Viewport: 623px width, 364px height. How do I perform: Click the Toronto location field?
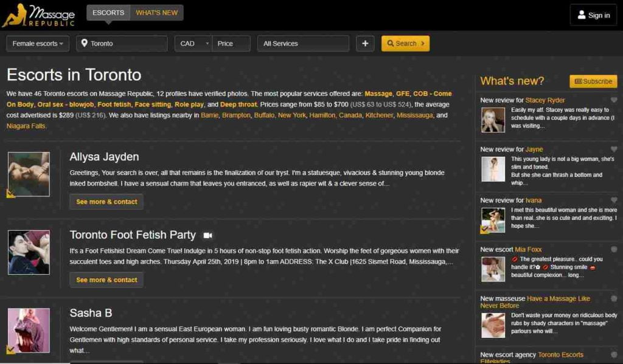pyautogui.click(x=122, y=44)
